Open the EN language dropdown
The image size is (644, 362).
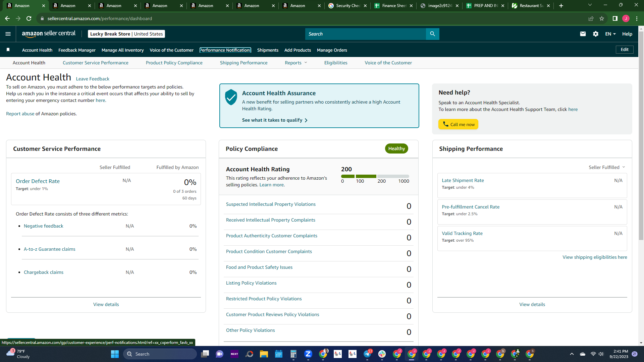pos(610,34)
